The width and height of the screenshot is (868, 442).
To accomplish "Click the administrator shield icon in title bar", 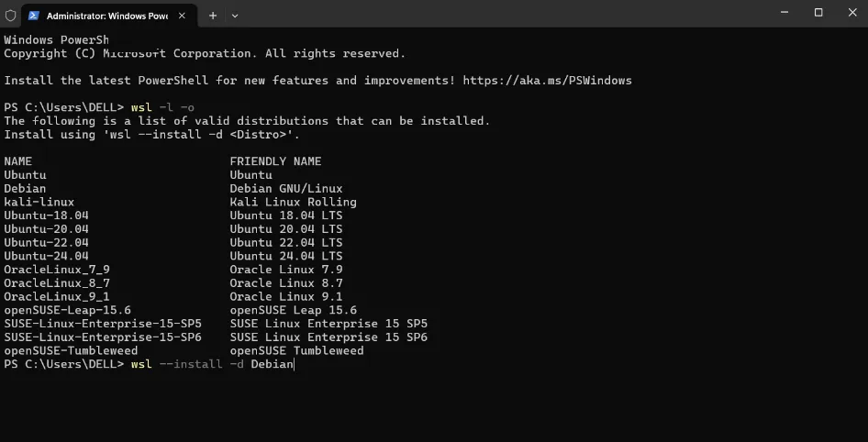I will [10, 16].
